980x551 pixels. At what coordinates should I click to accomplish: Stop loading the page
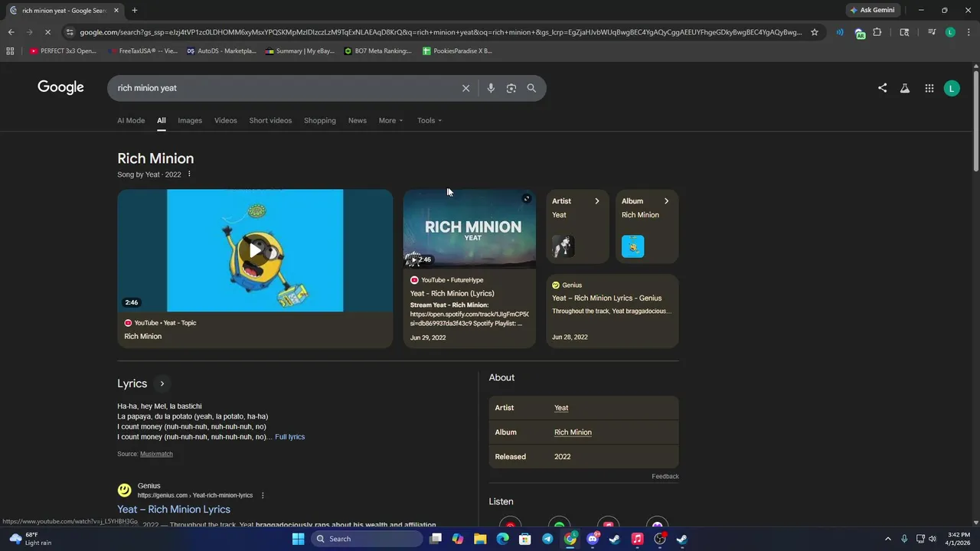coord(47,32)
